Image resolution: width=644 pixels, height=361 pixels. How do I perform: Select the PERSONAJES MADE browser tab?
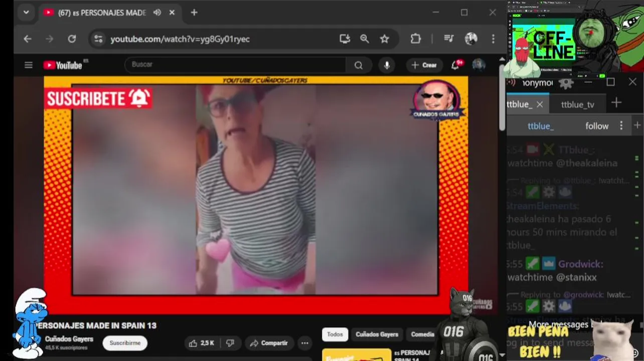[102, 13]
